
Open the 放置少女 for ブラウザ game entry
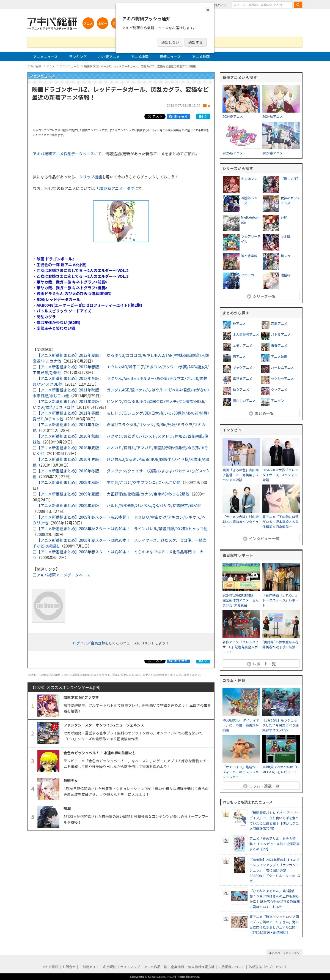(120, 705)
